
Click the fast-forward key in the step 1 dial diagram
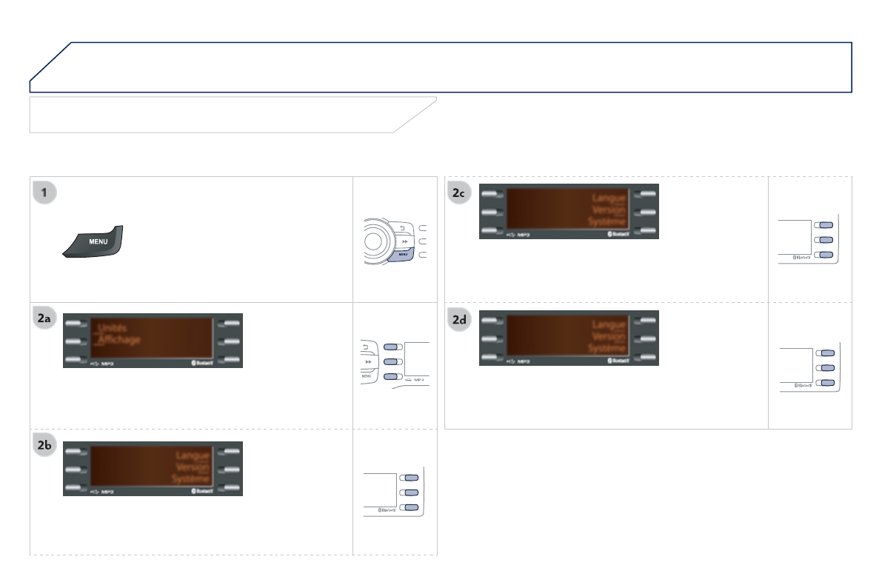click(x=404, y=241)
